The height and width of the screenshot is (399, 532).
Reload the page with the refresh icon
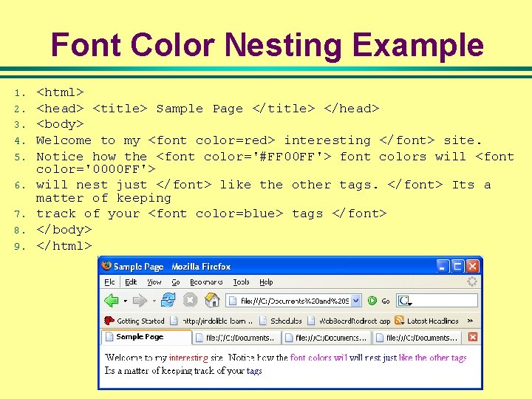(x=168, y=300)
